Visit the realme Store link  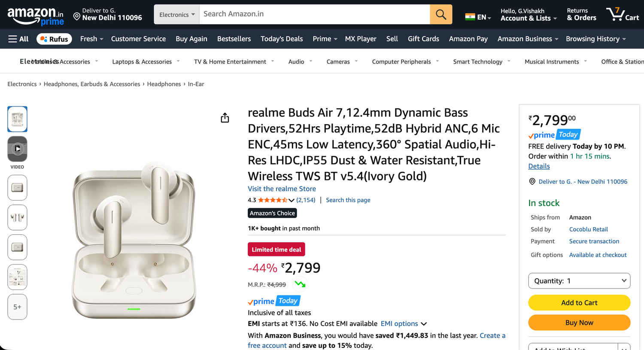coord(282,189)
